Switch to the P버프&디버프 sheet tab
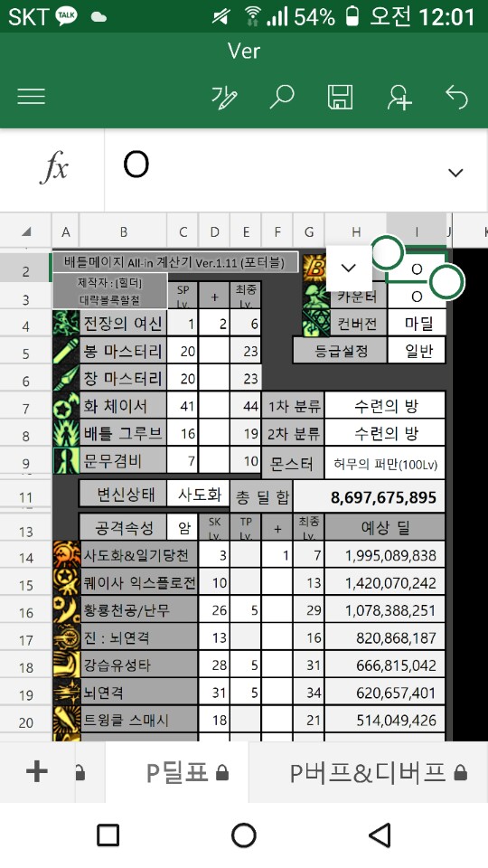 (x=378, y=773)
